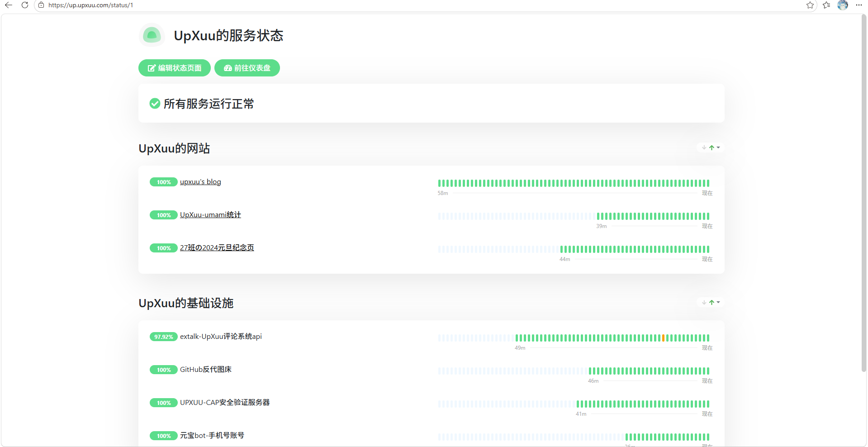Click 97.92% badge of extalk api
Viewport: 868px width, 447px height.
tap(164, 337)
